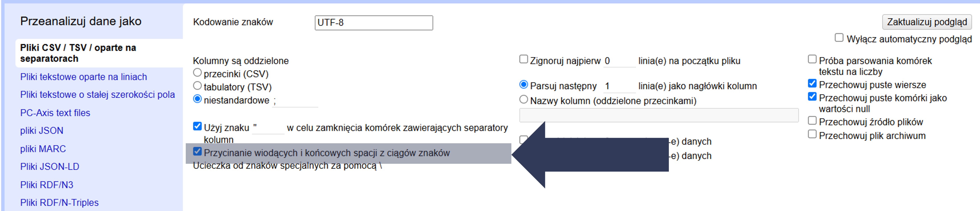Select Nazwy kolumn (oddzielone przecinkami) radio
This screenshot has width=980, height=211.
[x=523, y=99]
